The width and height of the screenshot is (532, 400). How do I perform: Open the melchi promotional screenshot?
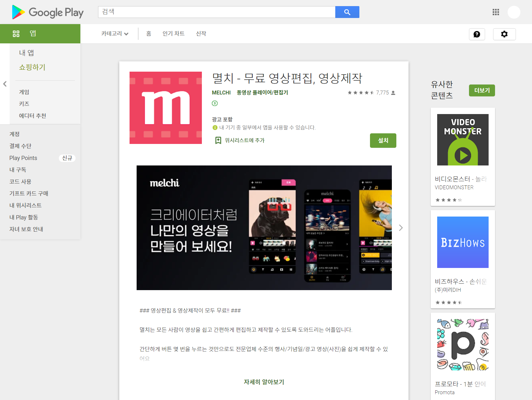[x=264, y=228]
